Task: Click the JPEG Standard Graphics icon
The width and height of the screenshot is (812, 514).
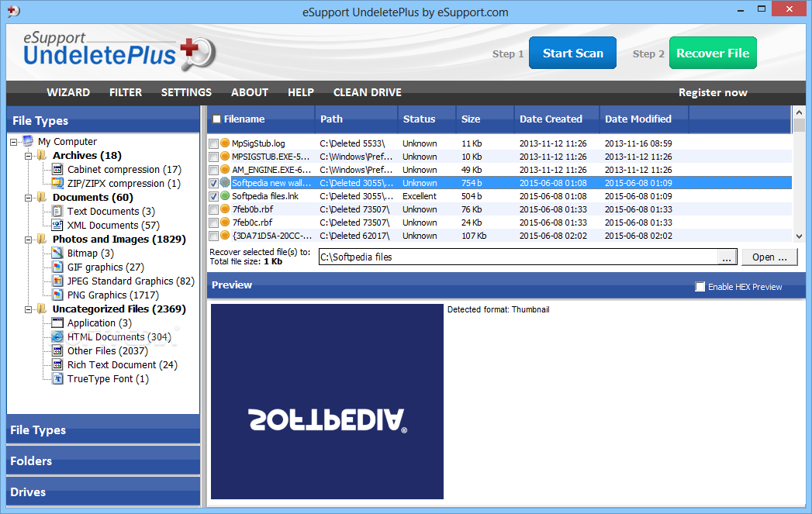Action: pyautogui.click(x=57, y=281)
